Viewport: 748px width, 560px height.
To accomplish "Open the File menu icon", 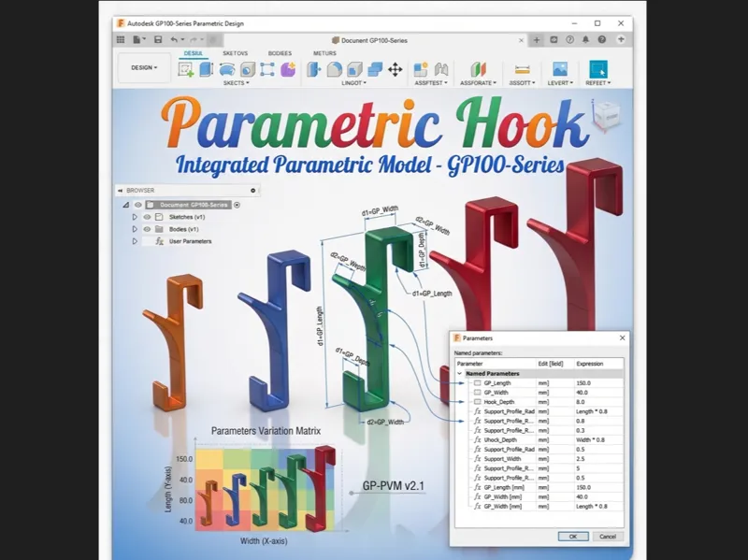I will pos(138,39).
